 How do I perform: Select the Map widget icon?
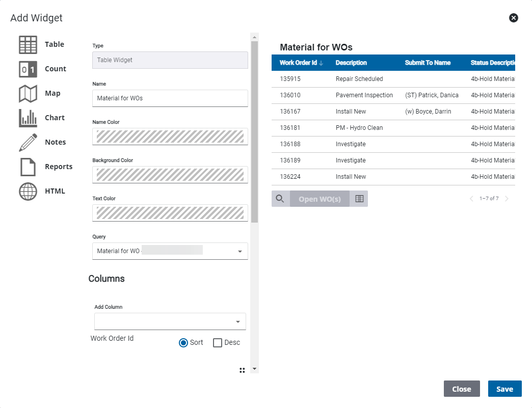[28, 94]
